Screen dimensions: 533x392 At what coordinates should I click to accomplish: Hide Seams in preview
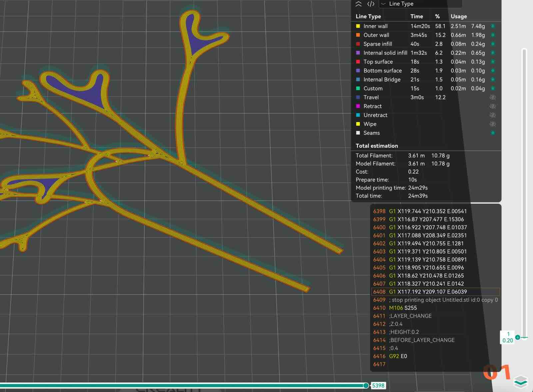(493, 133)
